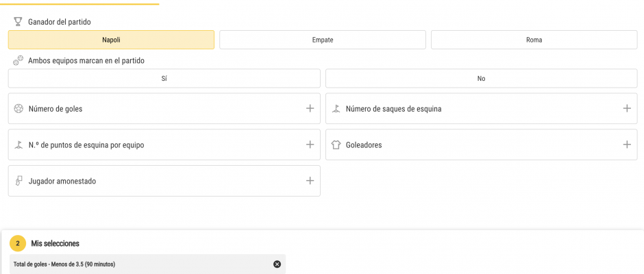
Task: Pick Sí for both teams scoring
Action: pos(164,79)
